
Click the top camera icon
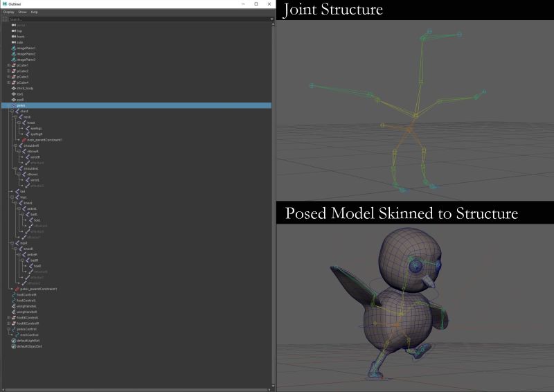click(14, 30)
